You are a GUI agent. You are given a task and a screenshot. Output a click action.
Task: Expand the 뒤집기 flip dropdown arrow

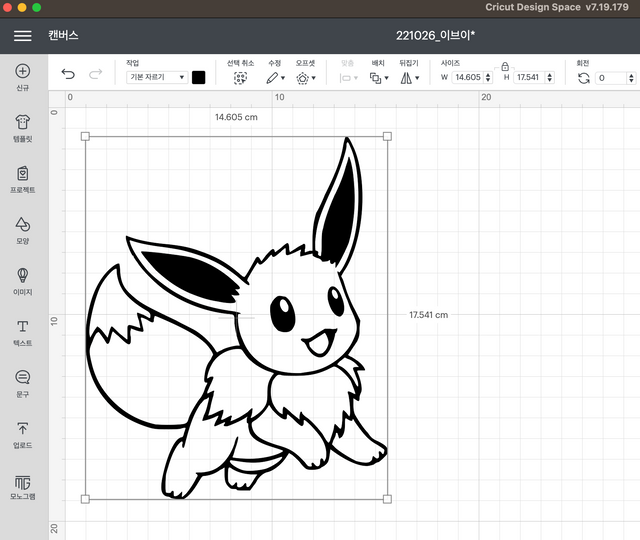[417, 78]
